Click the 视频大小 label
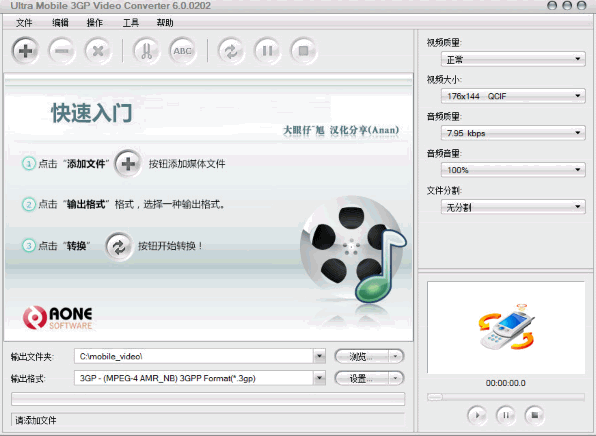 click(444, 79)
